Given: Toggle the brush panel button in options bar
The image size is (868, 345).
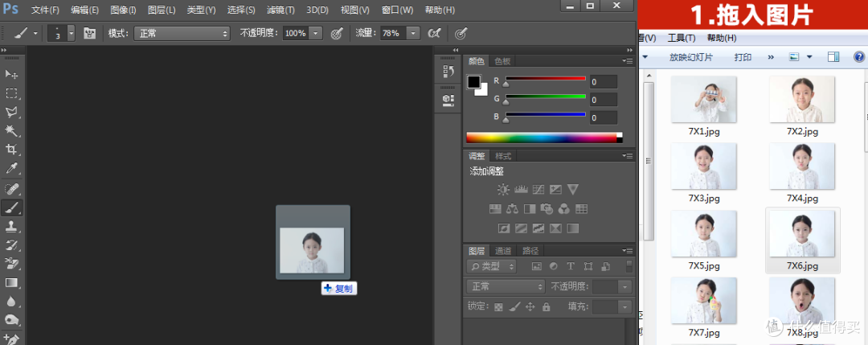Looking at the screenshot, I should point(90,34).
